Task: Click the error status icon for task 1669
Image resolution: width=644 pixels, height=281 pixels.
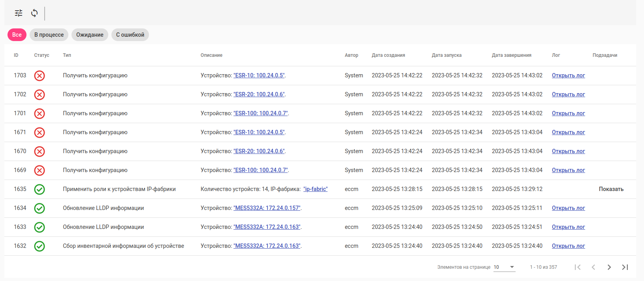Action: 40,170
